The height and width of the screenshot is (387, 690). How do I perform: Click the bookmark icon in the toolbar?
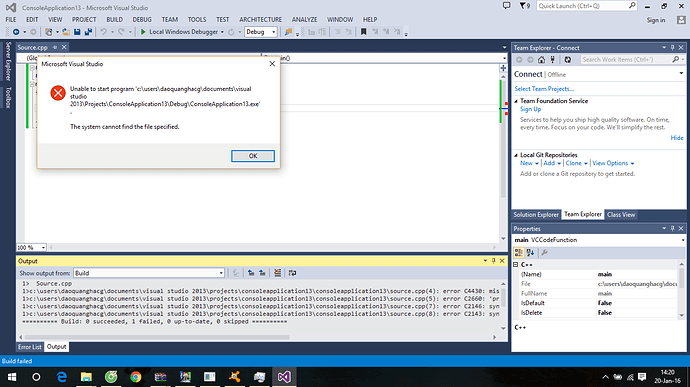click(x=363, y=32)
